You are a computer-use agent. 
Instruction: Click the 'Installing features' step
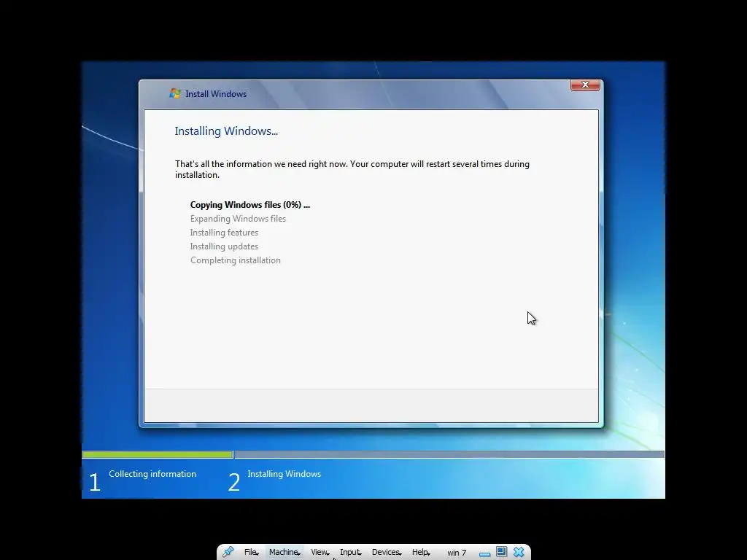coord(224,233)
